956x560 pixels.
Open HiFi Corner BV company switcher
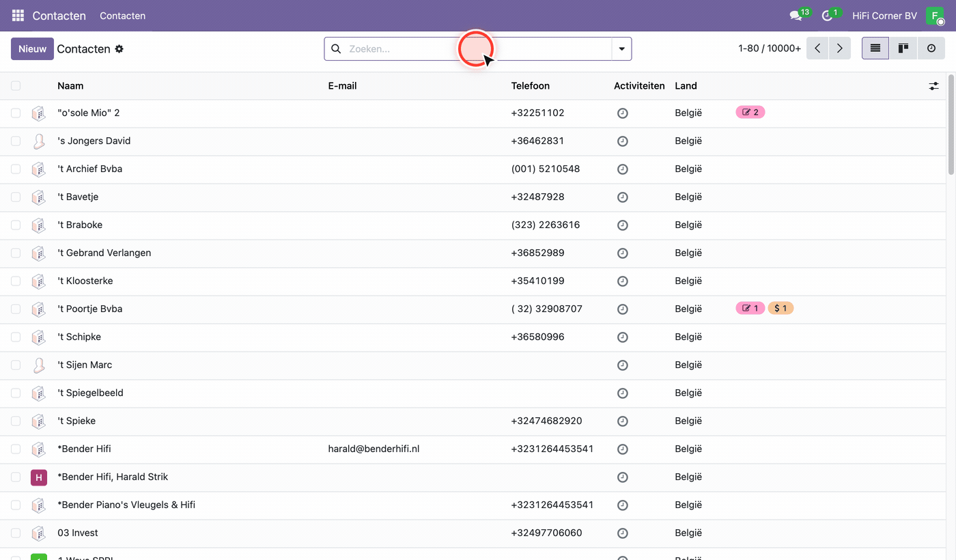[x=884, y=15]
